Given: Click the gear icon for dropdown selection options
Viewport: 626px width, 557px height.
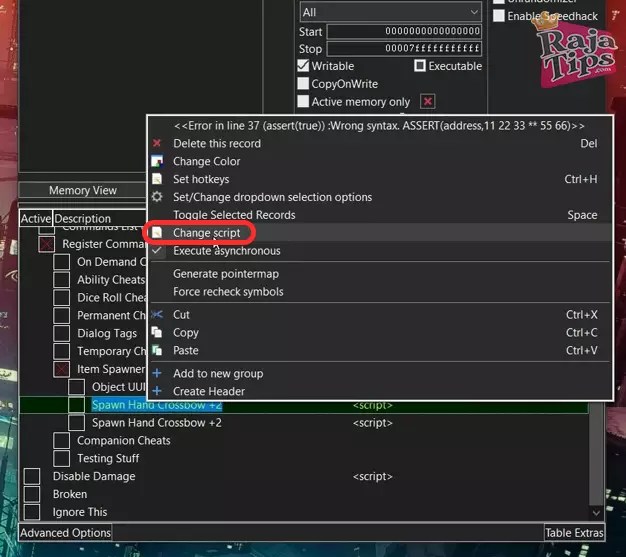Looking at the screenshot, I should [157, 196].
